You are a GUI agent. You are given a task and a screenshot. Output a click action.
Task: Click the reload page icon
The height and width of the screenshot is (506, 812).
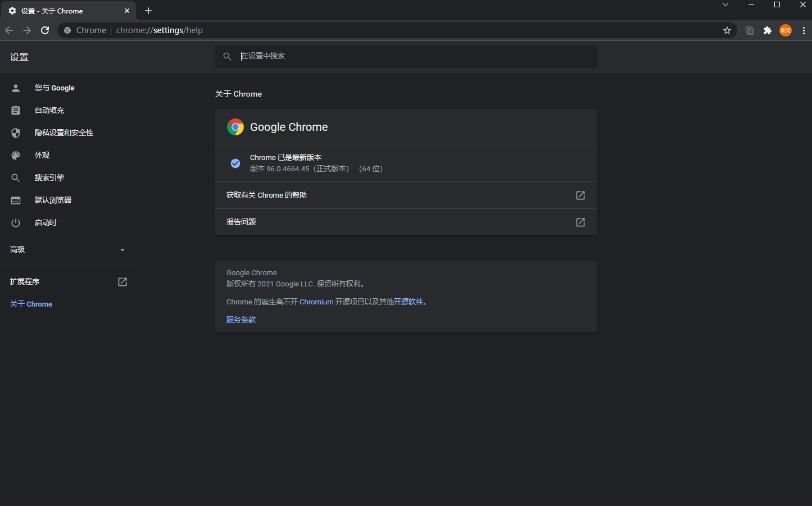(x=45, y=30)
